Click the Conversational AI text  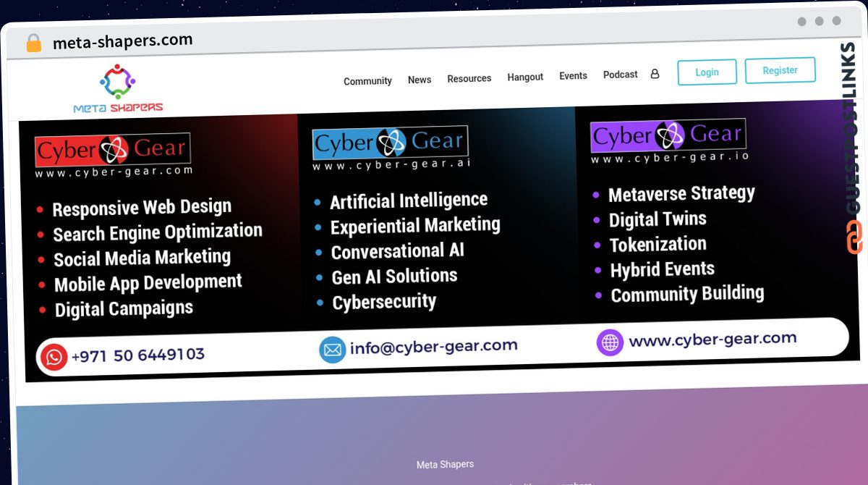(x=398, y=251)
